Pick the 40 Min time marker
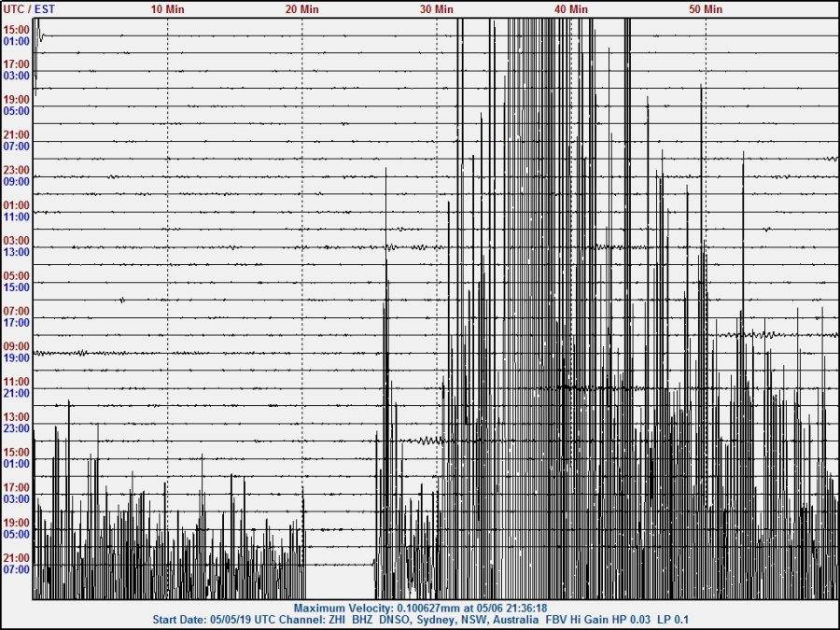 click(x=570, y=8)
